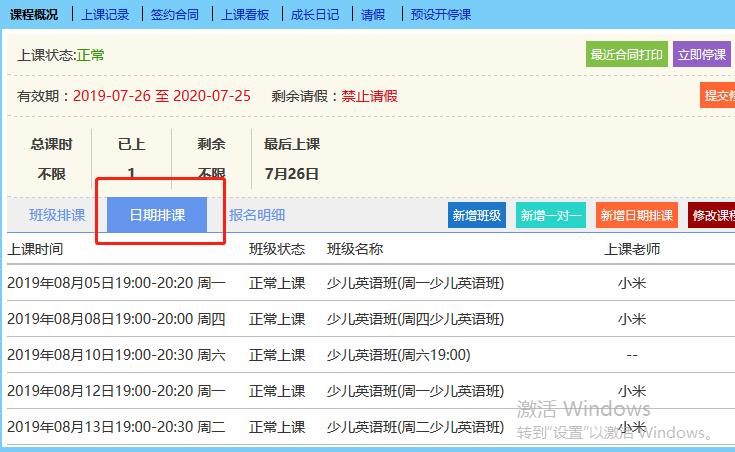Select the highlighted 日期排课 sub-tab
This screenshot has width=735, height=452.
coord(157,215)
